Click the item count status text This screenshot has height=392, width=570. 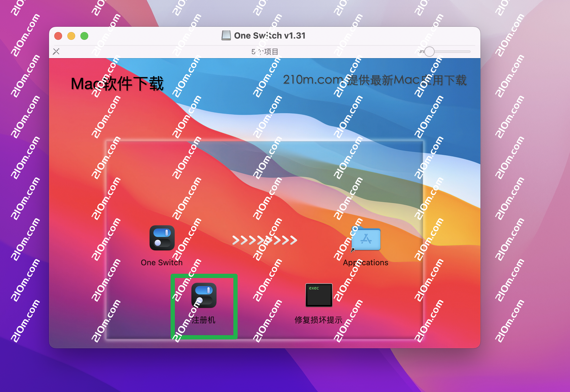[x=265, y=52]
